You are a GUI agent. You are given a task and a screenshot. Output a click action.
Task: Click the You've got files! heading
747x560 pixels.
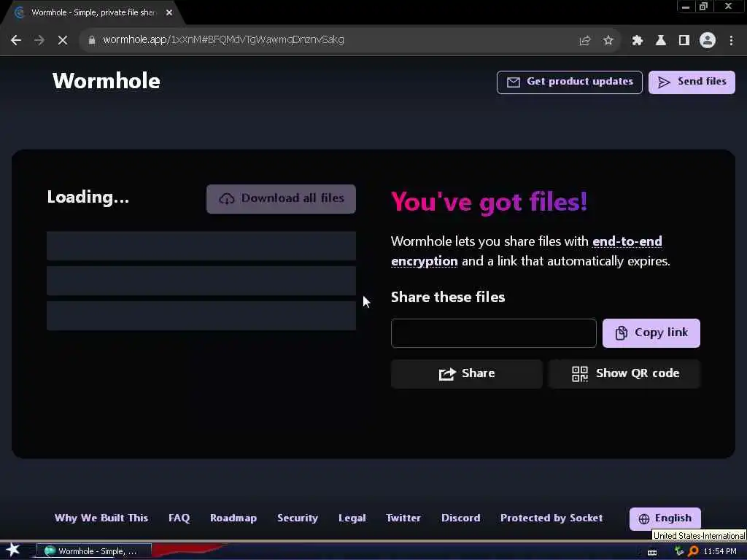click(x=489, y=202)
